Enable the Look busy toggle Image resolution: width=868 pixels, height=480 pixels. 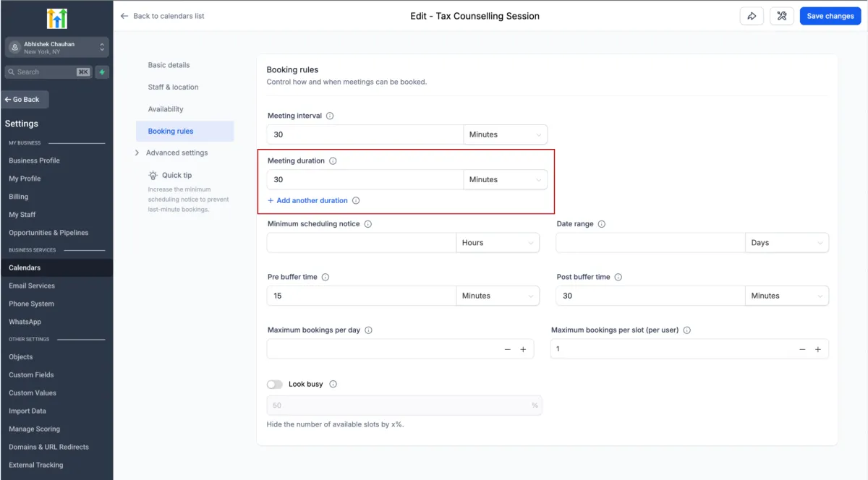pos(275,385)
